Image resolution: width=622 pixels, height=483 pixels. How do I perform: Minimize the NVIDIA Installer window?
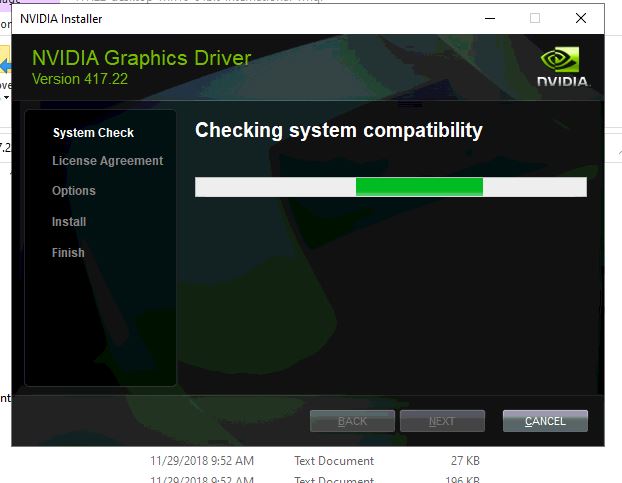(490, 18)
